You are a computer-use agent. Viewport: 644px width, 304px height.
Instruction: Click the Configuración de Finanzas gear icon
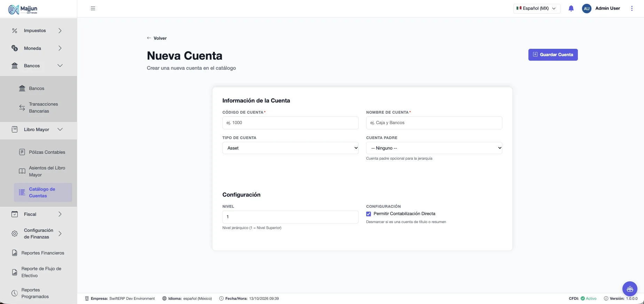pyautogui.click(x=15, y=234)
